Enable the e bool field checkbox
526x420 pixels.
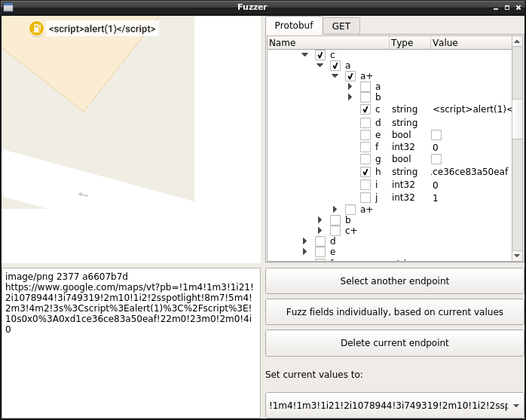coord(365,135)
